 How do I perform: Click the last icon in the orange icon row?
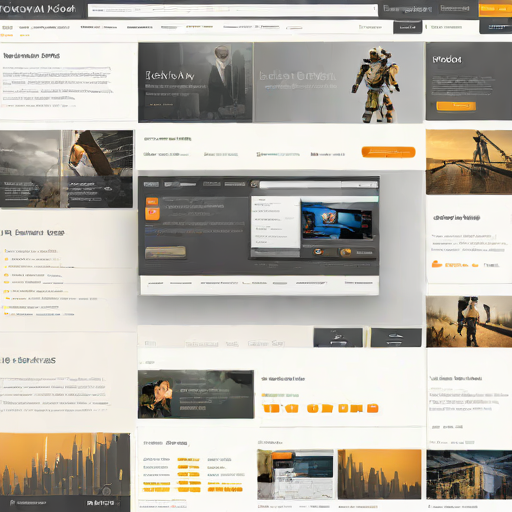click(373, 408)
